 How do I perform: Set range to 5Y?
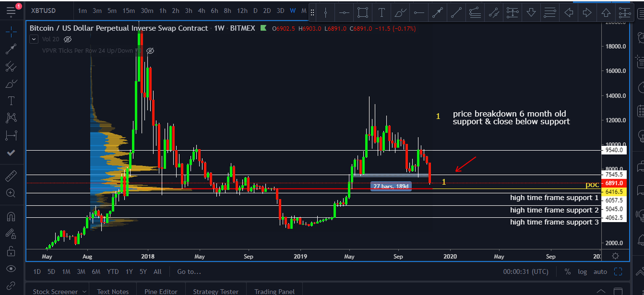(143, 271)
